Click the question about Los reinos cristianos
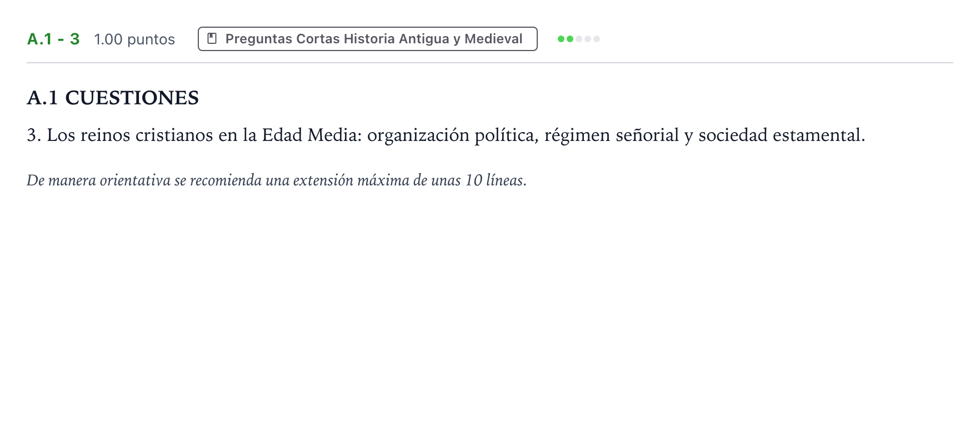This screenshot has height=443, width=980. pos(446,135)
